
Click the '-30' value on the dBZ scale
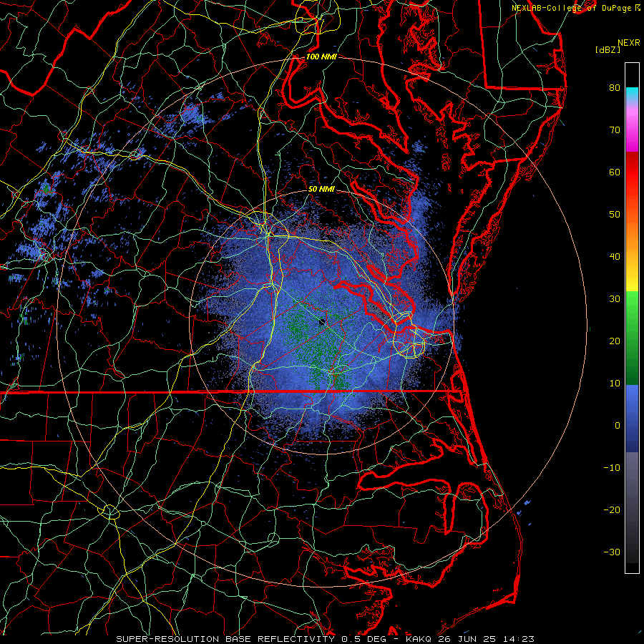point(612,552)
